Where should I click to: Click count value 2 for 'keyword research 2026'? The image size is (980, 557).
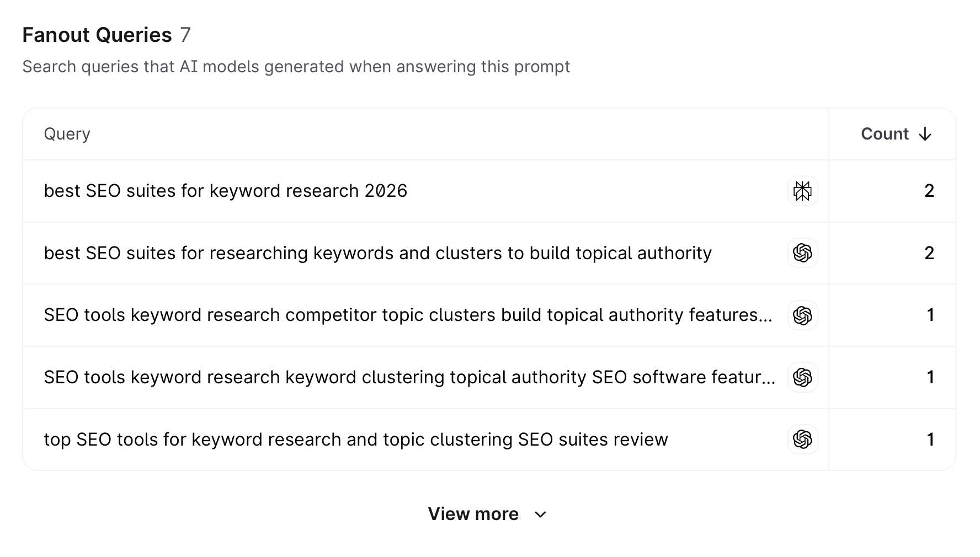[929, 191]
